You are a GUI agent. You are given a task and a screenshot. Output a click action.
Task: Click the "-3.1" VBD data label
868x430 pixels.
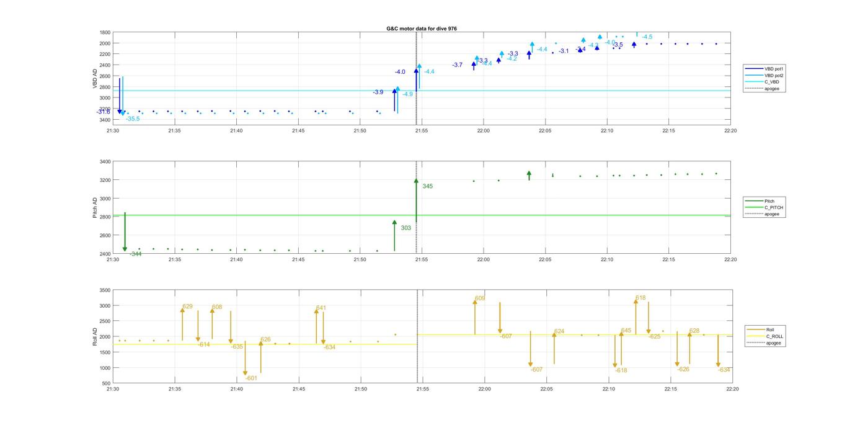coord(563,51)
